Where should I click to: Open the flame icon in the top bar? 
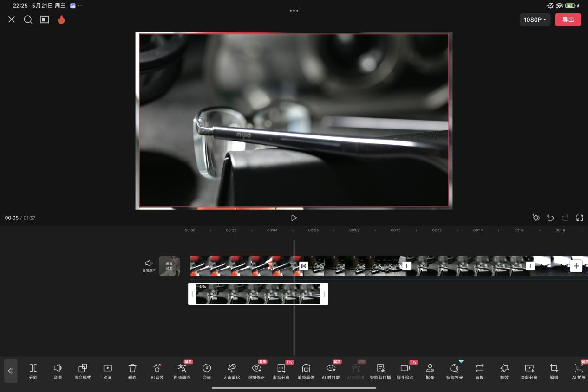[x=61, y=19]
